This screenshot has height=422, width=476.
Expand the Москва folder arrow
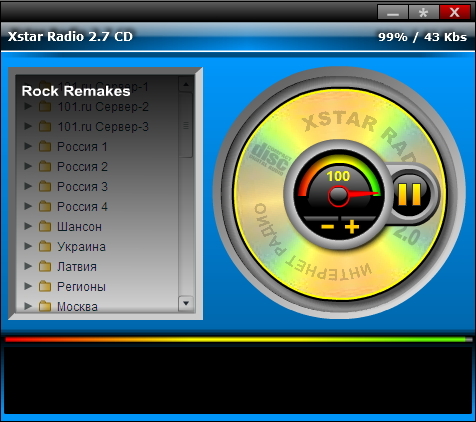pyautogui.click(x=28, y=306)
